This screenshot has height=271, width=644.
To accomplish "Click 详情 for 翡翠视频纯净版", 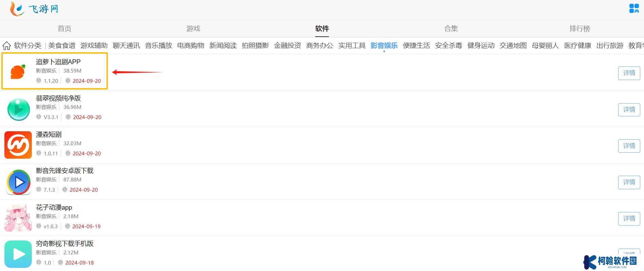I will pyautogui.click(x=629, y=110).
